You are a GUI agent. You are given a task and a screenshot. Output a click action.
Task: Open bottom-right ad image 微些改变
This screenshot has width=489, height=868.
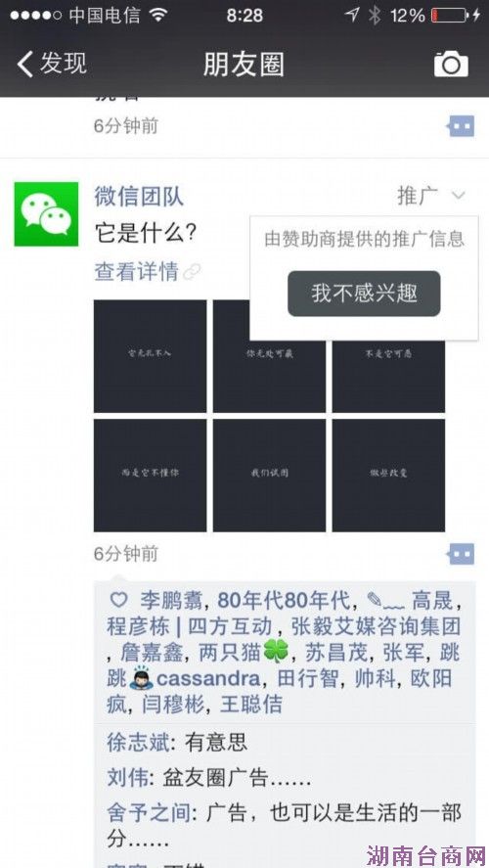388,476
